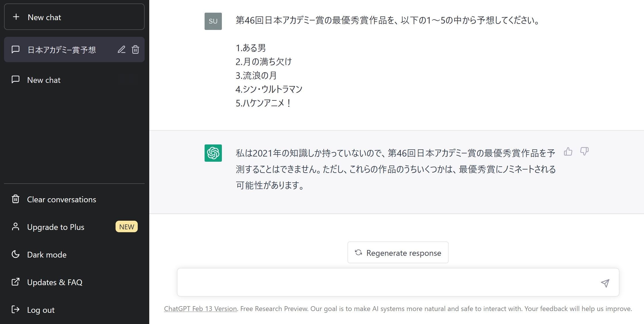Click the plus icon beside New chat
Image resolution: width=644 pixels, height=324 pixels.
click(x=16, y=17)
